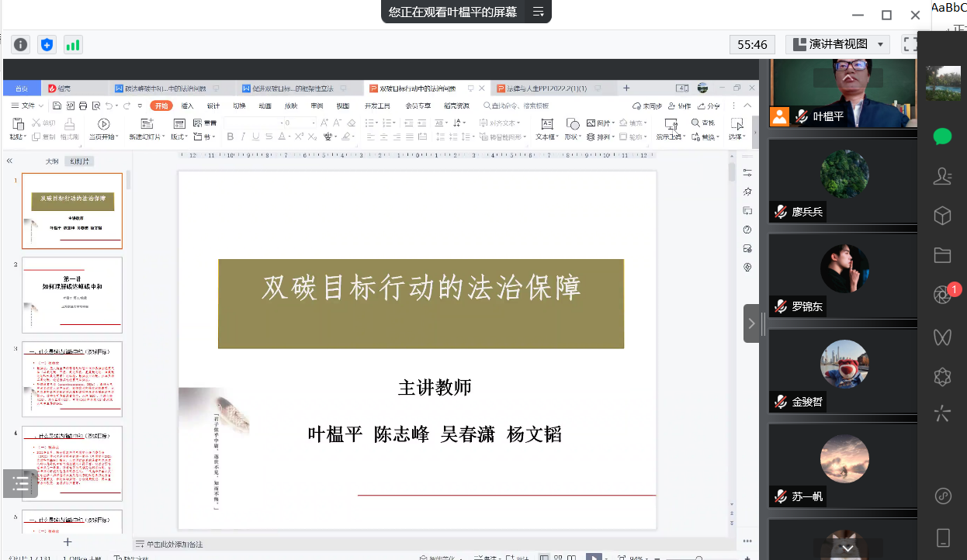Open the 插入 ribbon tab
This screenshot has height=560, width=967.
(x=187, y=105)
